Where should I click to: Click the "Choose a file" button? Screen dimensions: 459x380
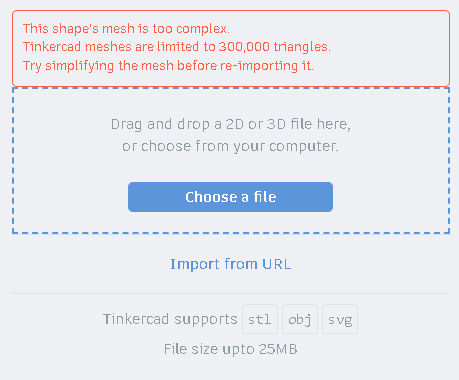click(x=230, y=197)
